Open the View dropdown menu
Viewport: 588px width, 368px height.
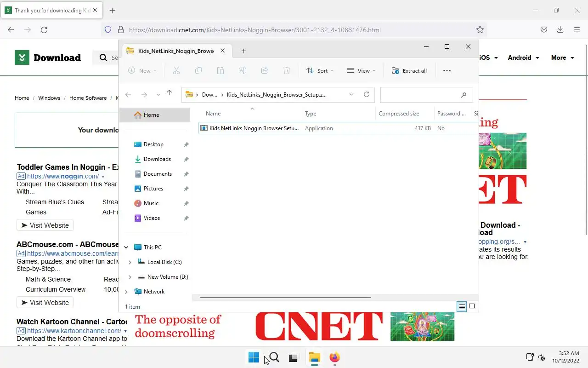coord(361,70)
